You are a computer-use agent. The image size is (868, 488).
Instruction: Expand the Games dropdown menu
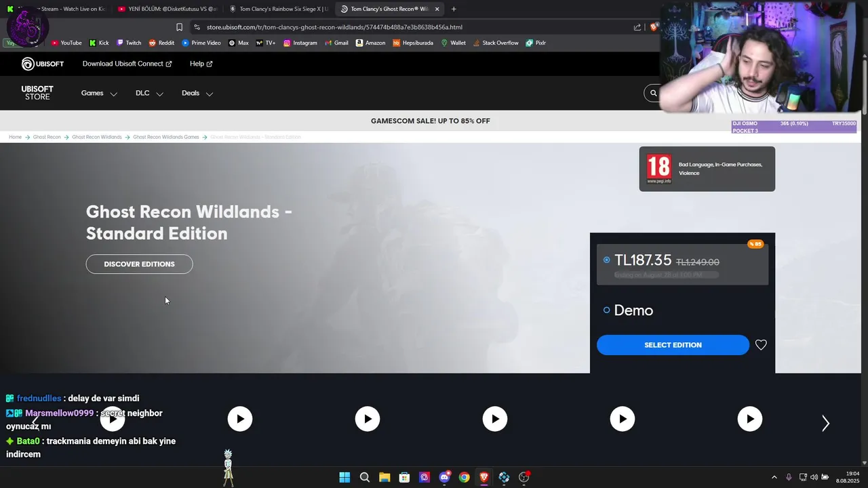[99, 93]
